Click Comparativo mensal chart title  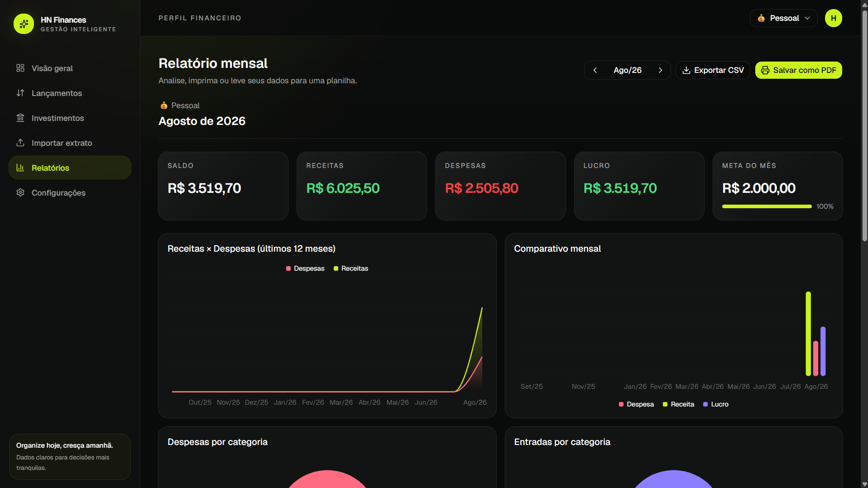tap(557, 249)
